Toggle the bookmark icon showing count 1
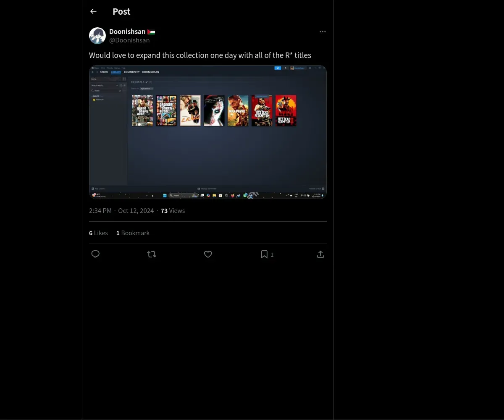This screenshot has height=420, width=504. [267, 254]
